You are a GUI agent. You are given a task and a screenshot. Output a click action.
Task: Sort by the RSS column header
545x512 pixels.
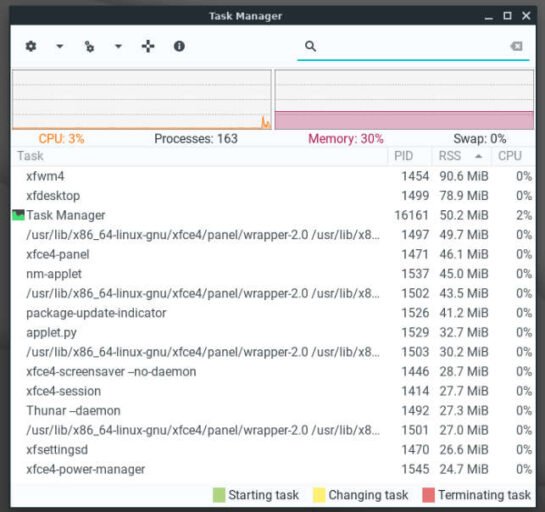[x=462, y=156]
